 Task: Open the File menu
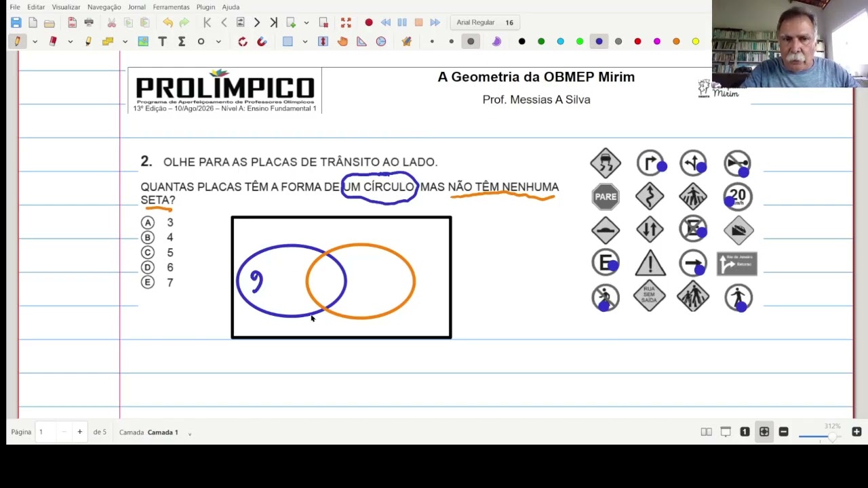(x=15, y=7)
